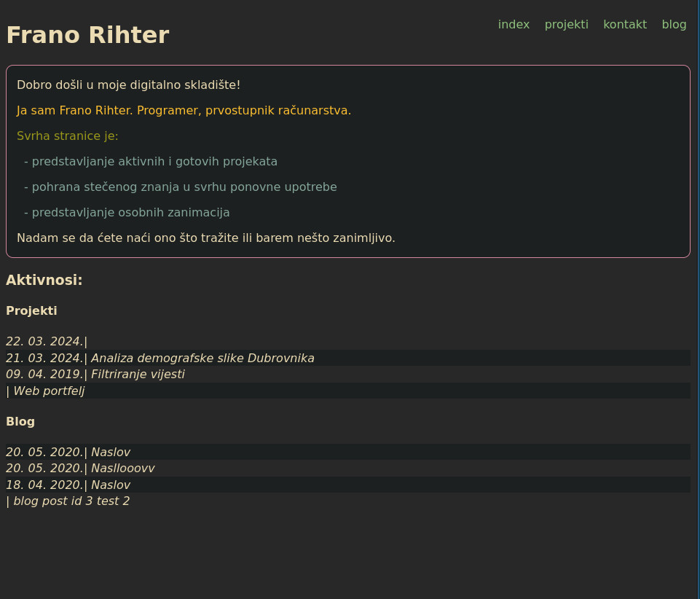The image size is (700, 599).
Task: Click the bold Projekti subheading
Action: [31, 311]
